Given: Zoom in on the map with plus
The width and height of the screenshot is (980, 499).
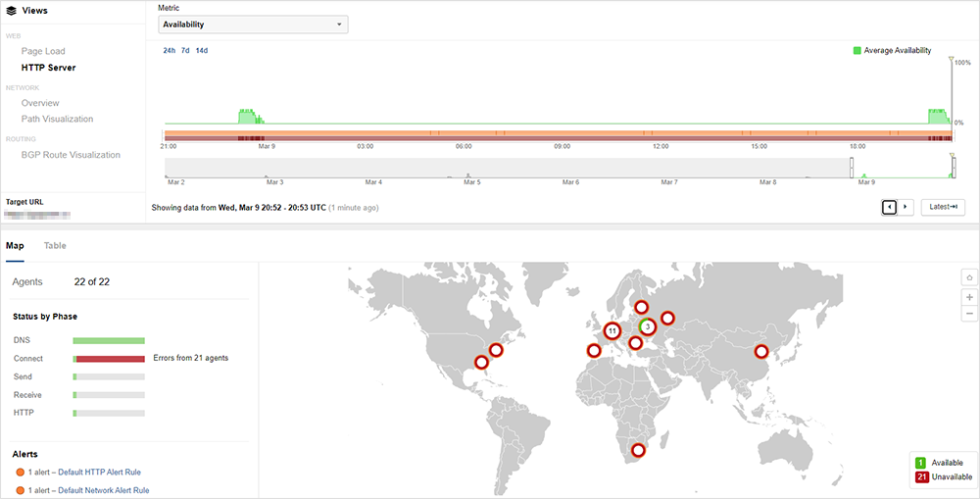Looking at the screenshot, I should (969, 296).
